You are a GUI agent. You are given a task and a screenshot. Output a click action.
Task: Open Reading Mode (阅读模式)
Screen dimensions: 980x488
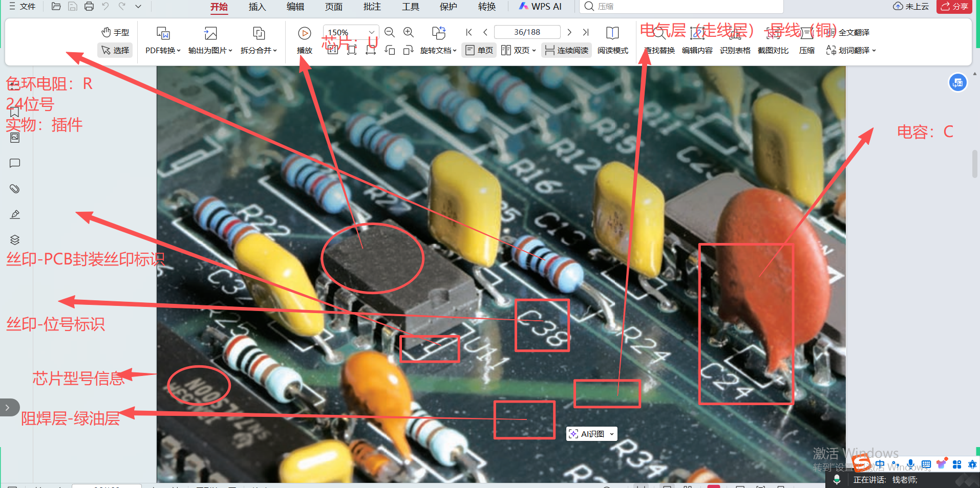[x=612, y=40]
